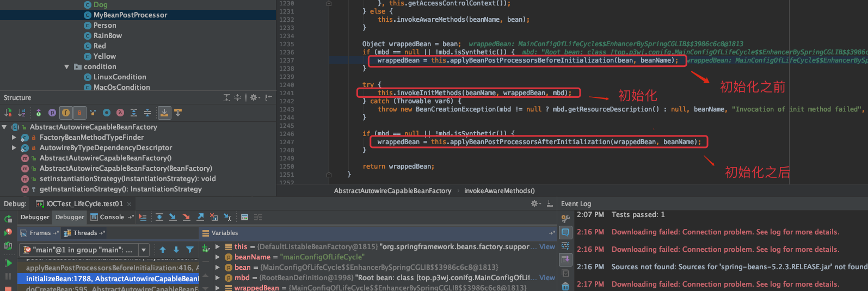Expand beanName variable node
Screen dimensions: 868x291
click(x=218, y=257)
